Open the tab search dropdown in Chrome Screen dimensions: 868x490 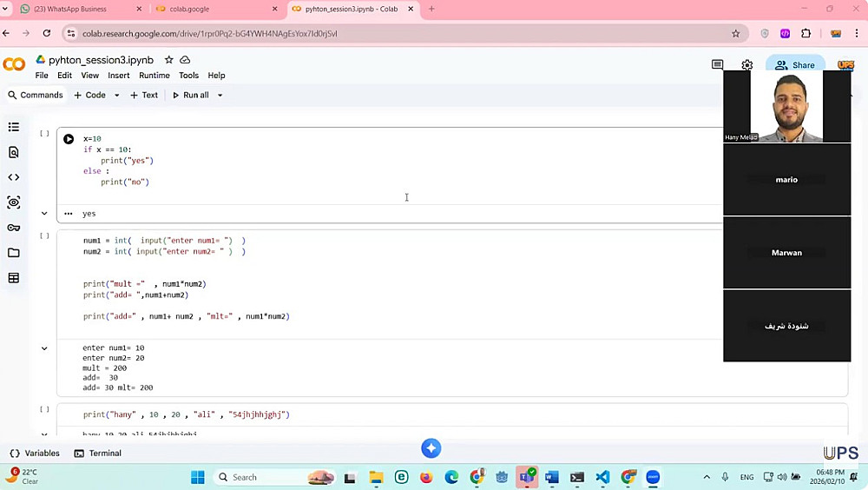tap(5, 9)
